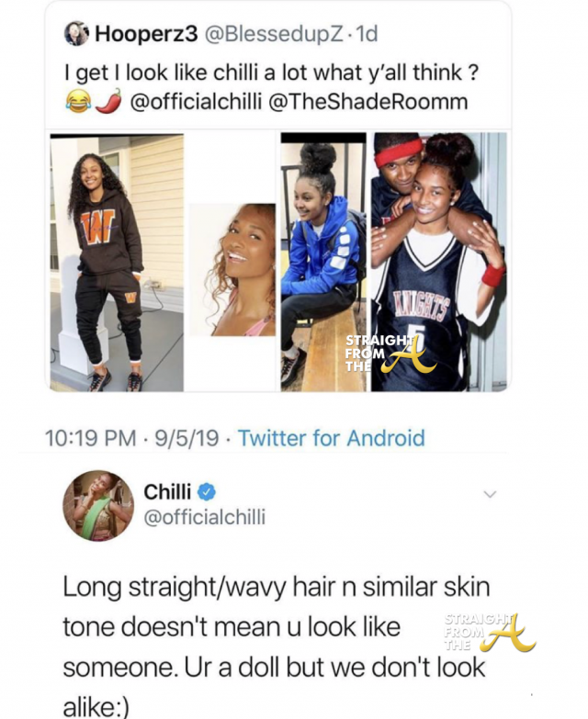Open the @officialchilli mention link
This screenshot has width=588, height=719.
coord(196,102)
